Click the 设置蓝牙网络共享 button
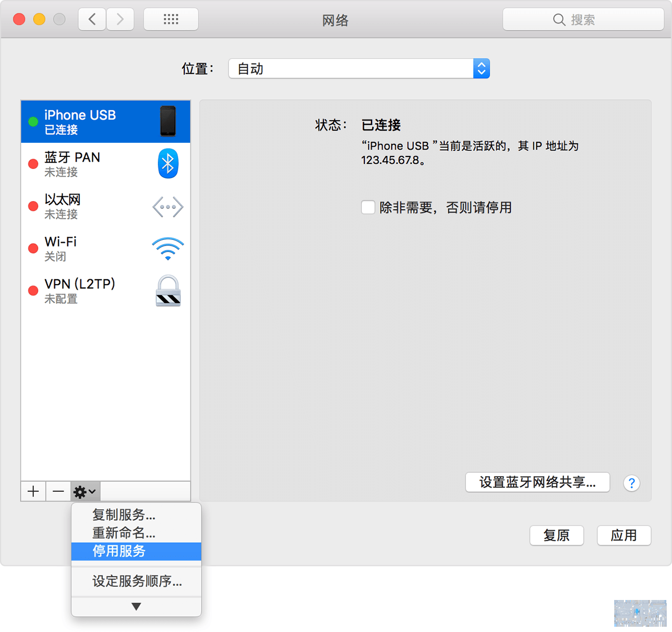The image size is (672, 632). 537,482
